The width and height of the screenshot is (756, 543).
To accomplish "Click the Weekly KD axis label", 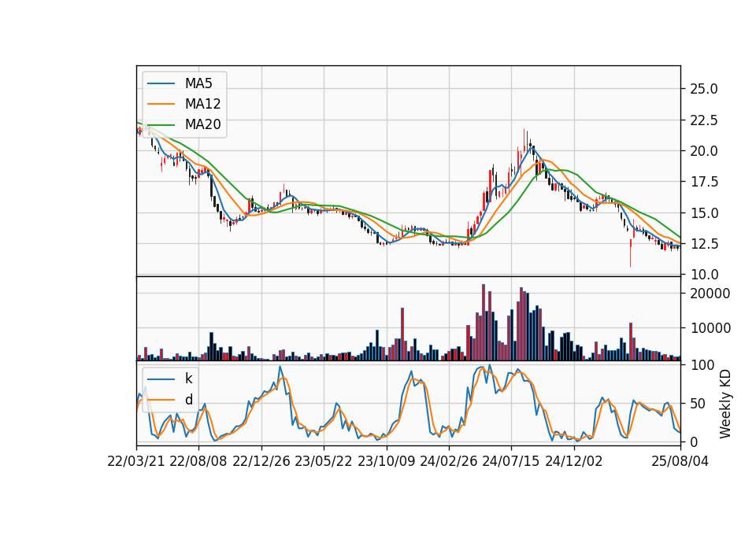I will [725, 404].
